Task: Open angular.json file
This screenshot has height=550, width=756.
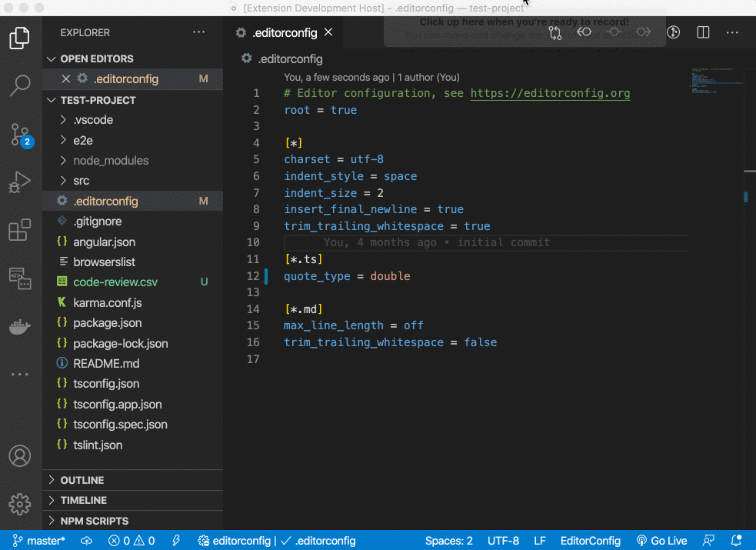Action: 132,242
